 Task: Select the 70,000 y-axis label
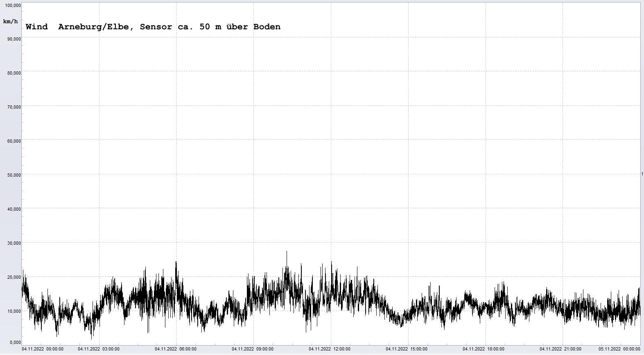point(14,107)
